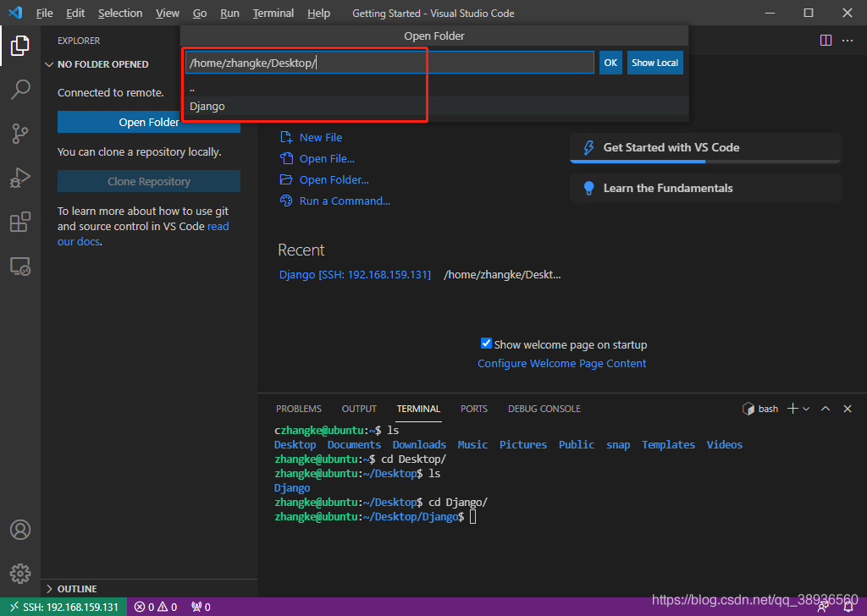This screenshot has height=616, width=867.
Task: Click SSH remote indicator in status bar
Action: pyautogui.click(x=64, y=607)
